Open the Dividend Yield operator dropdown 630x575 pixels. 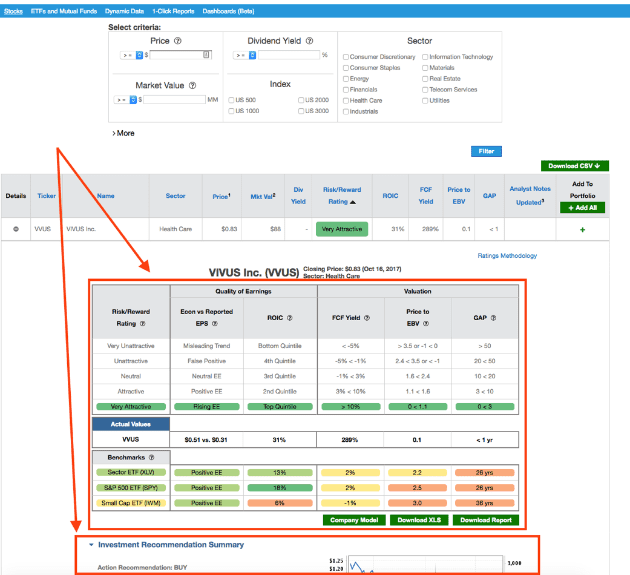pos(245,55)
